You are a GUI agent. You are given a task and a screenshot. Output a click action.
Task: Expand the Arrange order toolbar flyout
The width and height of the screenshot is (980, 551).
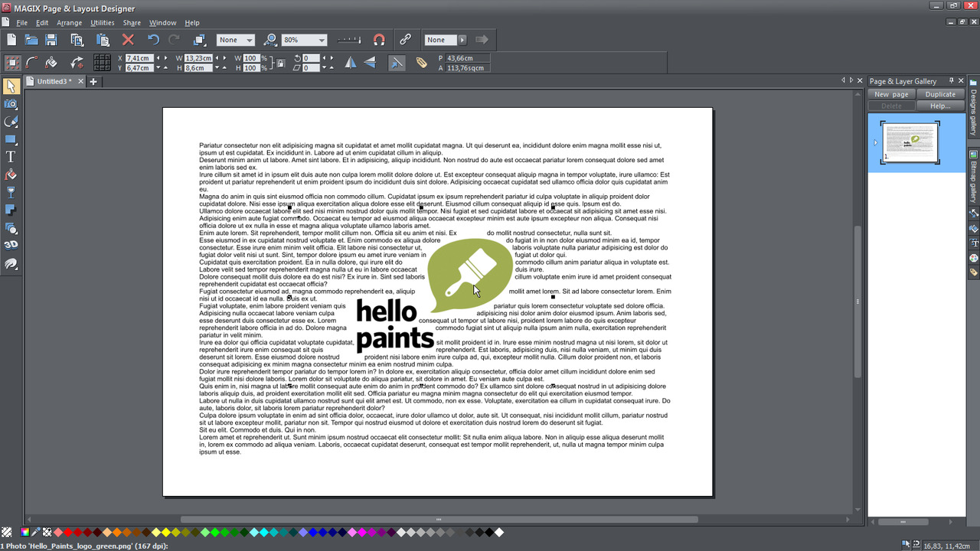coord(199,40)
